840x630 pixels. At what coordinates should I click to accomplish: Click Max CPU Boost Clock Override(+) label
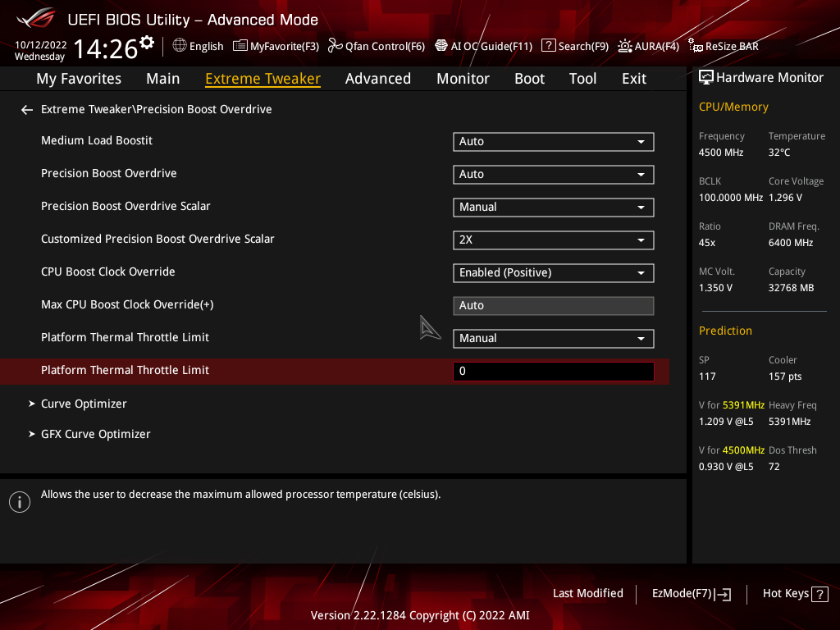click(127, 305)
